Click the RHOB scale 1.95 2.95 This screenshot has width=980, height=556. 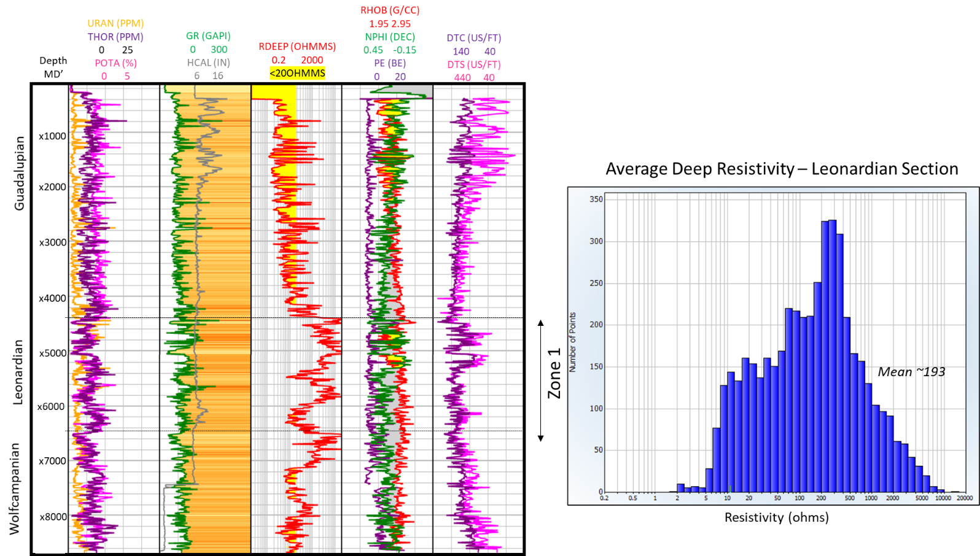(x=390, y=24)
